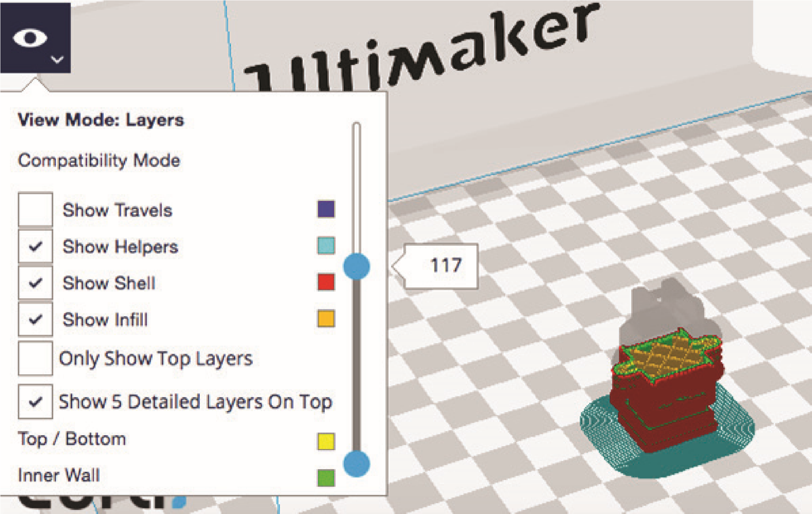The width and height of the screenshot is (812, 514).
Task: Click the Inner Wall legend label
Action: tap(59, 476)
